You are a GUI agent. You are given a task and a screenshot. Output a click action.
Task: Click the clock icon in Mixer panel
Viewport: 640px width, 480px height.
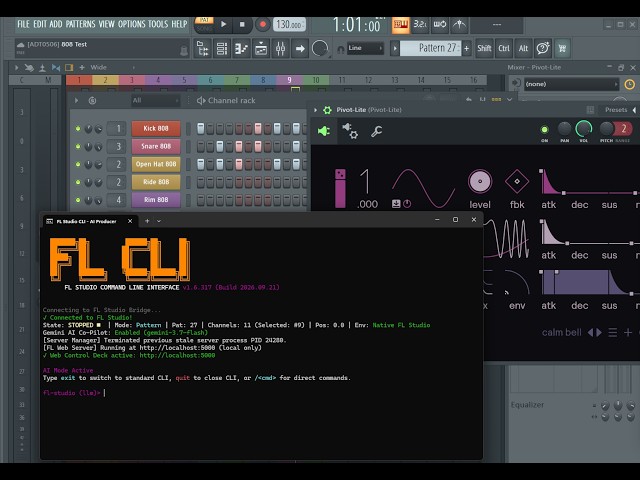629,84
